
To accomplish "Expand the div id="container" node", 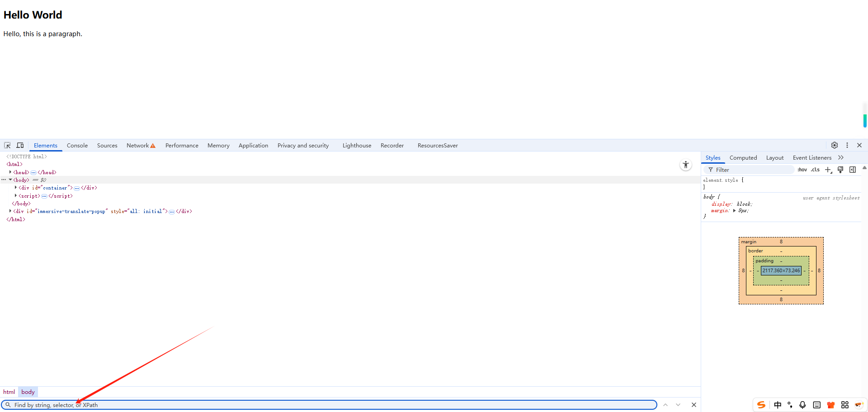I will click(x=16, y=187).
